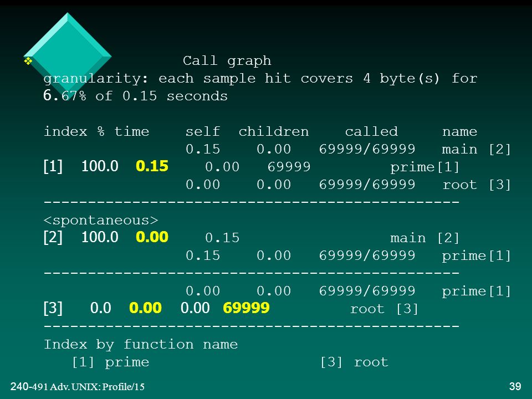
Task: Select the "[1]" index beside 100.0 0.15
Action: [53, 166]
